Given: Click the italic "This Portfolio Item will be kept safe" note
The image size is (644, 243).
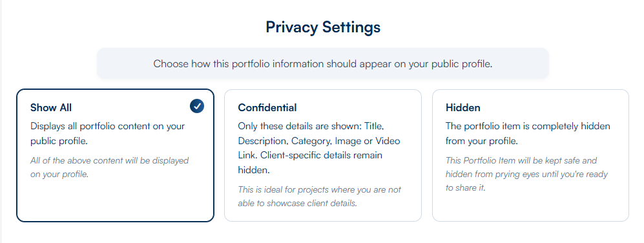Looking at the screenshot, I should [x=526, y=174].
